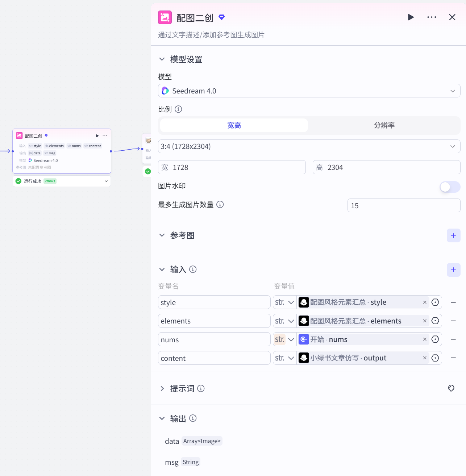Click the 宽 width field showing 1728

coord(232,167)
